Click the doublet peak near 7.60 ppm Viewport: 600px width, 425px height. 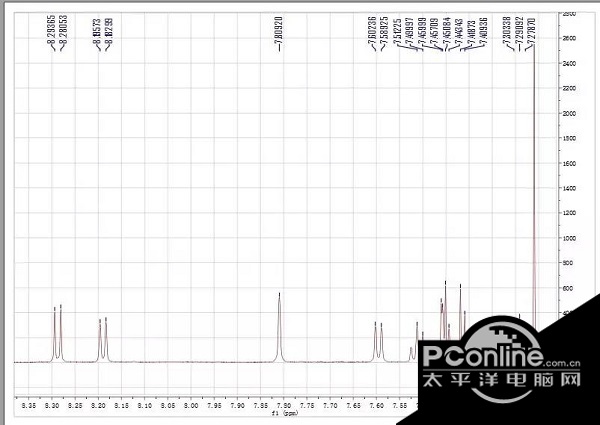click(378, 342)
